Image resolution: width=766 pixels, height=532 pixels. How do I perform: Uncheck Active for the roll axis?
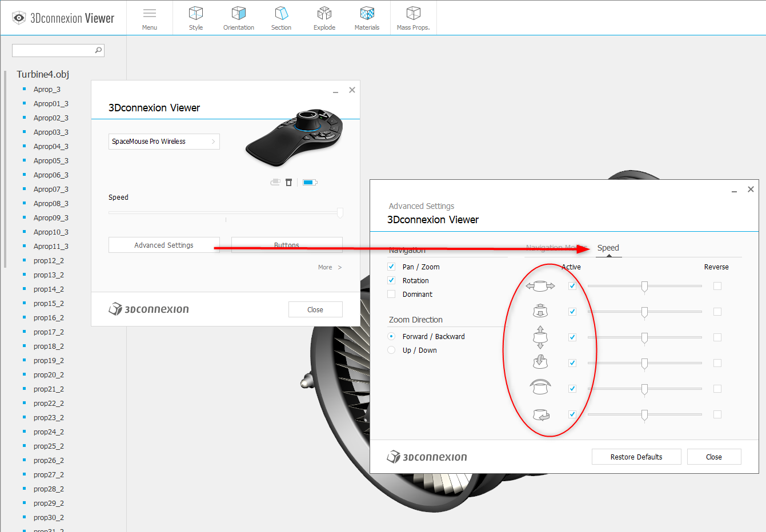click(x=572, y=389)
